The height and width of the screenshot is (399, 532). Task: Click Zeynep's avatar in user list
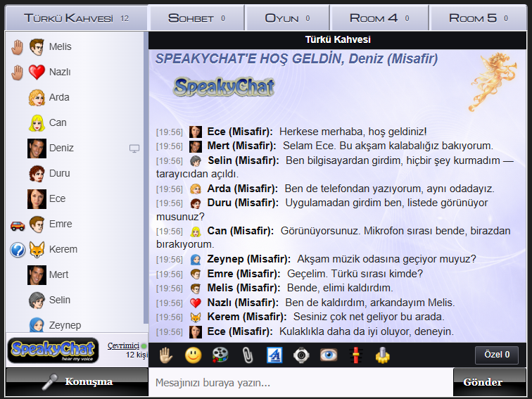[x=37, y=325]
